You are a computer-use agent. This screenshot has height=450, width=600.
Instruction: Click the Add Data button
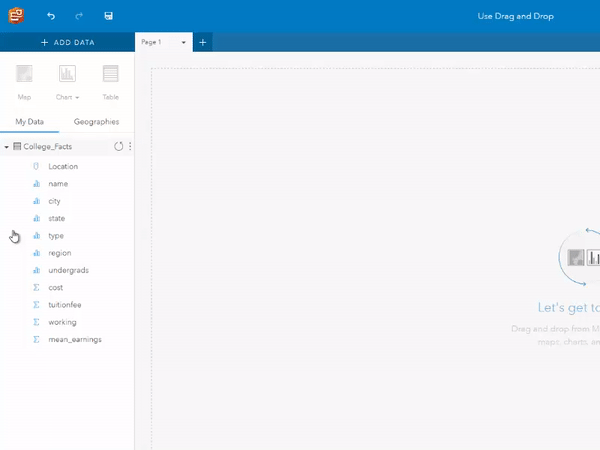[67, 42]
